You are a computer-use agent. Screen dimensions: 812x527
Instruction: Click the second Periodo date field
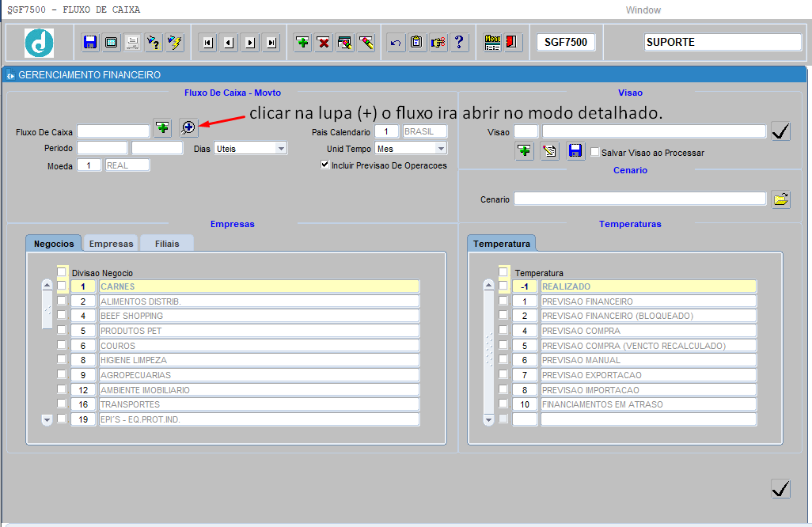(157, 148)
